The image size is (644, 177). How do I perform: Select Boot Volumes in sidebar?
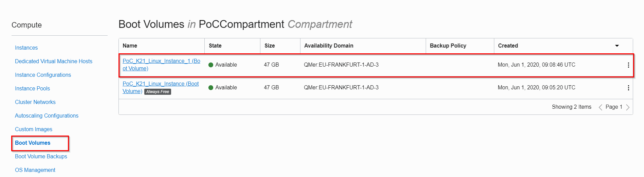(33, 143)
